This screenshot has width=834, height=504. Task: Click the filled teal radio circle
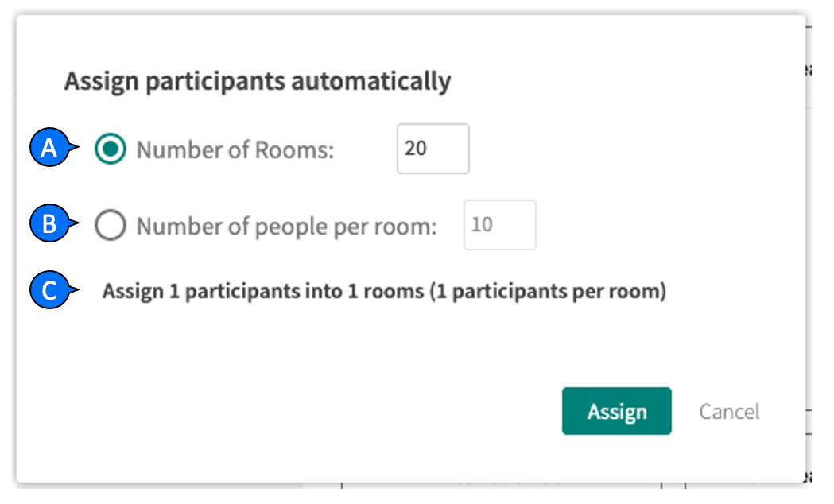click(110, 149)
